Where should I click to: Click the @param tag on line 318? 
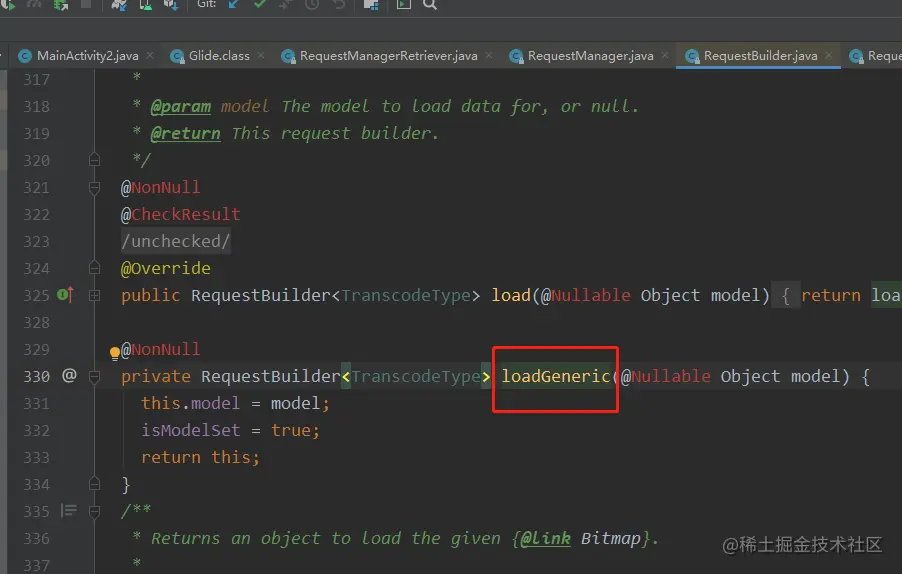[181, 107]
